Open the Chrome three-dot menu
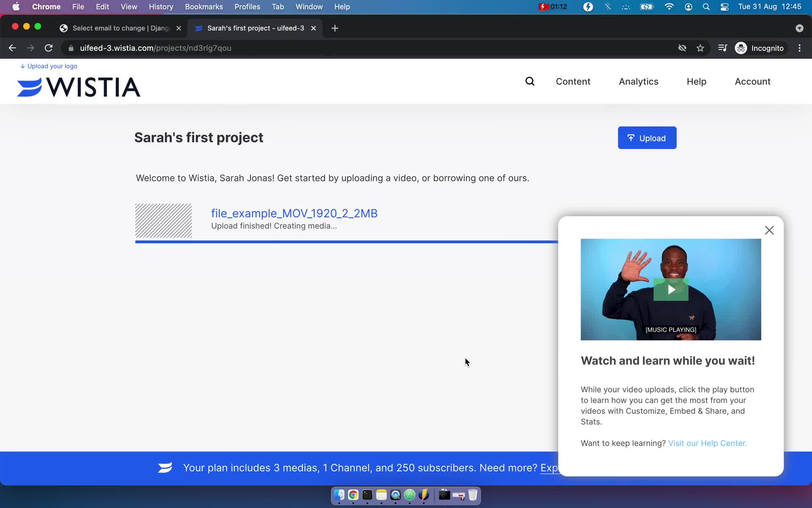The width and height of the screenshot is (812, 508). 799,48
